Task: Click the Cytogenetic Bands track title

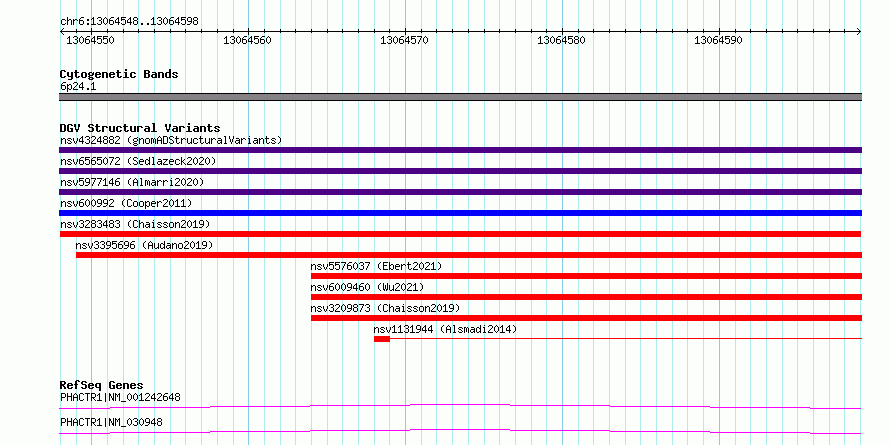Action: pos(119,74)
